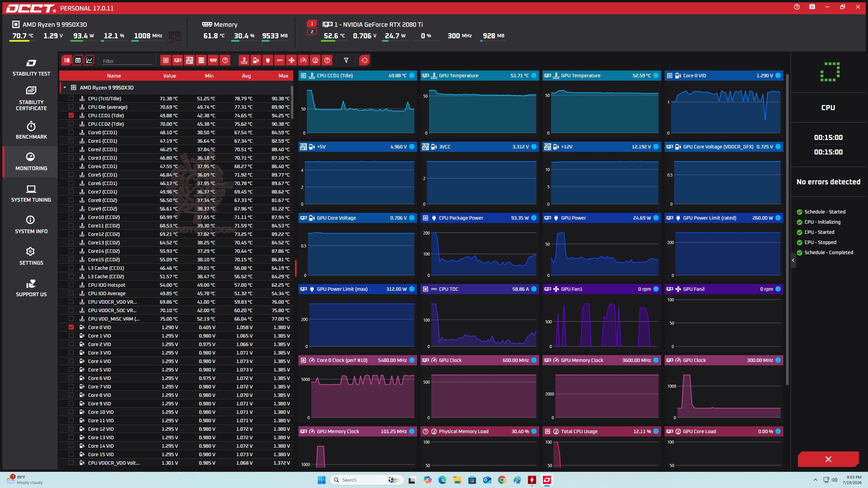Open info for Core 0 VID graph

pyautogui.click(x=778, y=76)
